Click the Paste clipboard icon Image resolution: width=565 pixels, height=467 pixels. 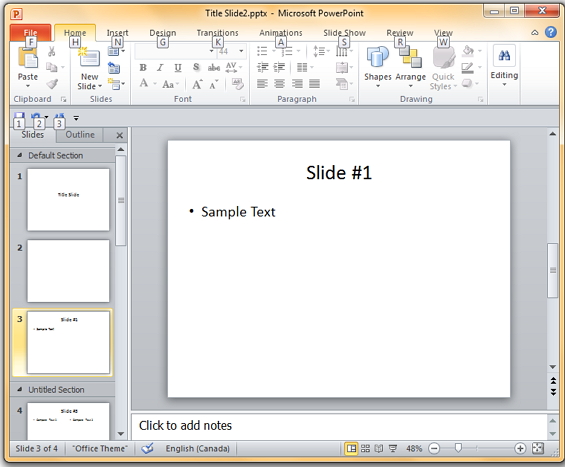(x=27, y=58)
